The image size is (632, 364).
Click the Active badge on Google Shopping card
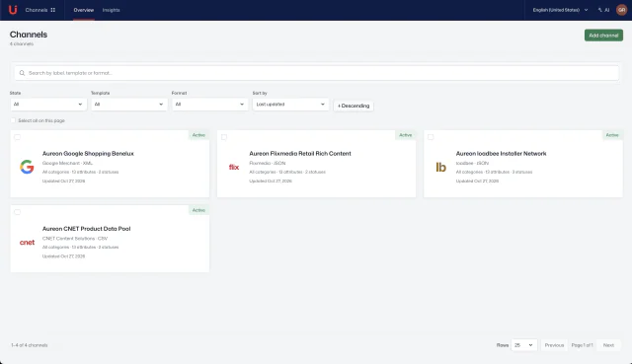tap(198, 135)
